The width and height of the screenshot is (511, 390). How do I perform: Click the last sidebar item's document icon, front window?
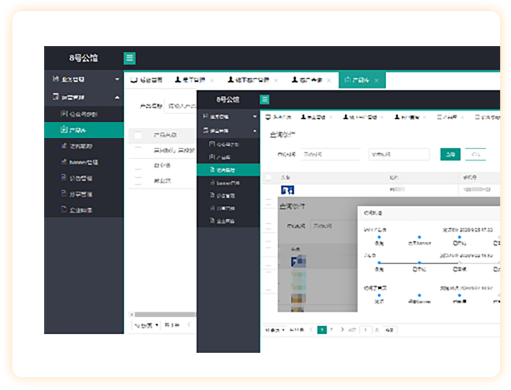212,221
